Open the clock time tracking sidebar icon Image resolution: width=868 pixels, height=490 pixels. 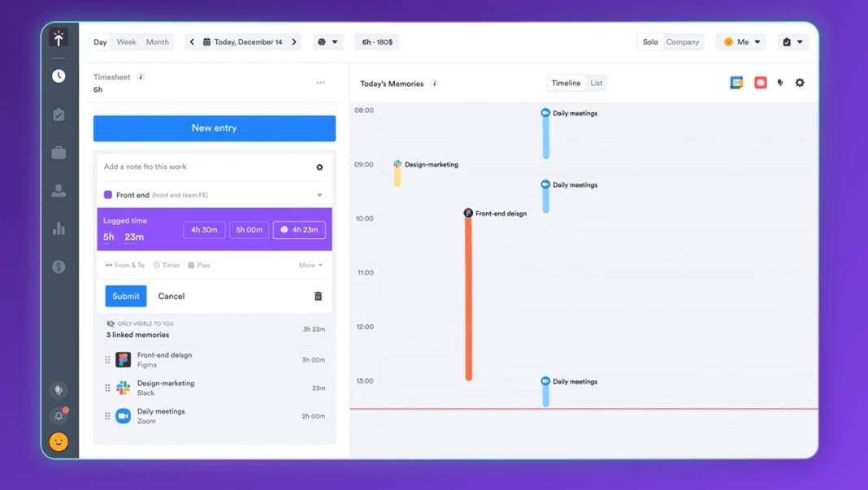coord(59,76)
